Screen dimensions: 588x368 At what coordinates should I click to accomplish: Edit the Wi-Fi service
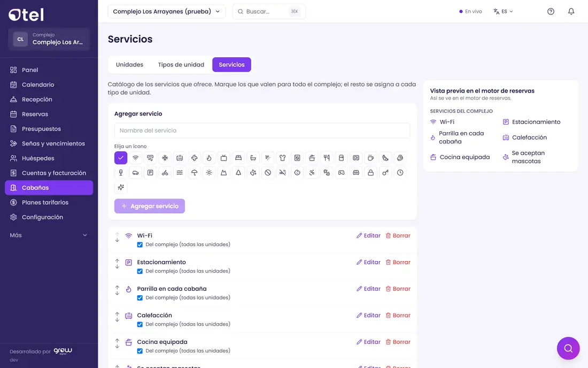point(368,235)
